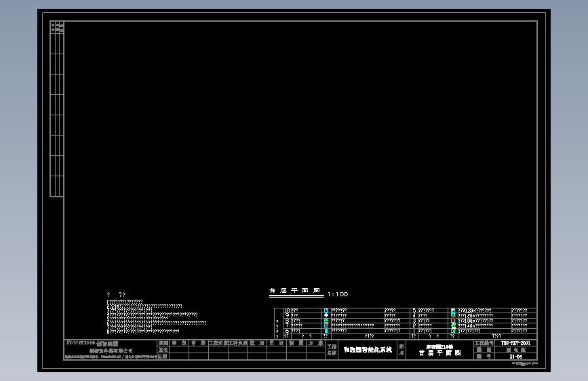Select the blue square symbol in legend row 10
Viewport: 588px width, 381px height.
[326, 310]
